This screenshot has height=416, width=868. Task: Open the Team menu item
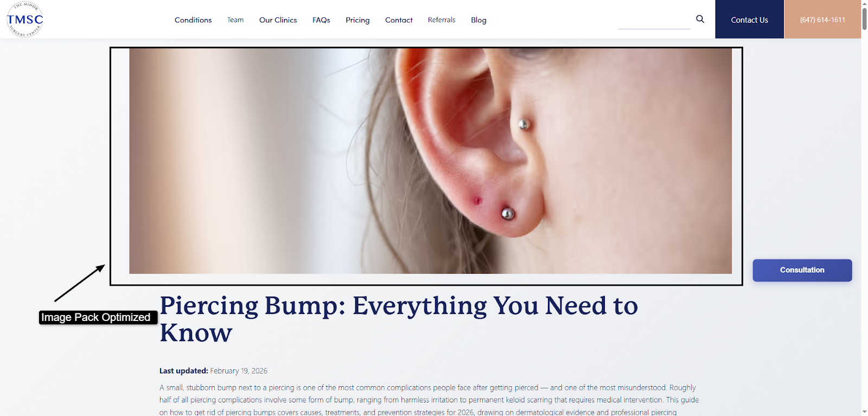tap(235, 20)
